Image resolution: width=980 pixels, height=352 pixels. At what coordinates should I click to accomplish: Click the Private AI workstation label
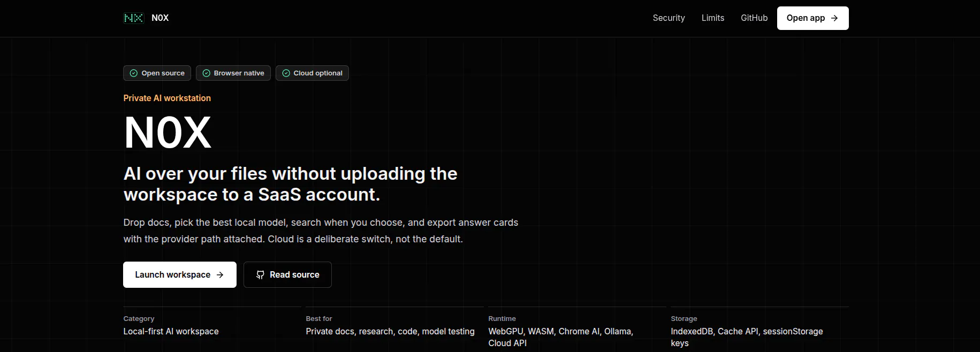(x=167, y=98)
